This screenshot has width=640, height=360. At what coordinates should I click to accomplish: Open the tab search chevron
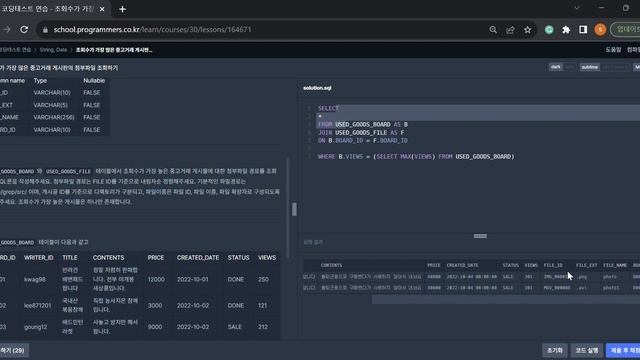[577, 8]
